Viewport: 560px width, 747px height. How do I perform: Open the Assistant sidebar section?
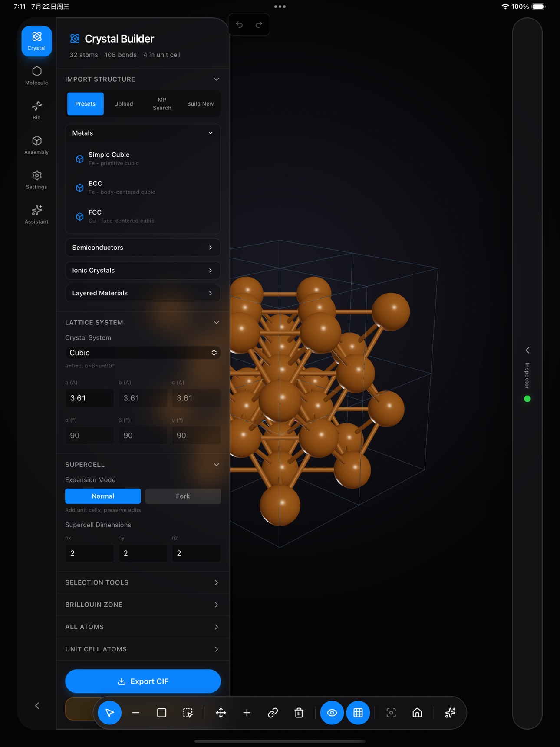(x=36, y=215)
